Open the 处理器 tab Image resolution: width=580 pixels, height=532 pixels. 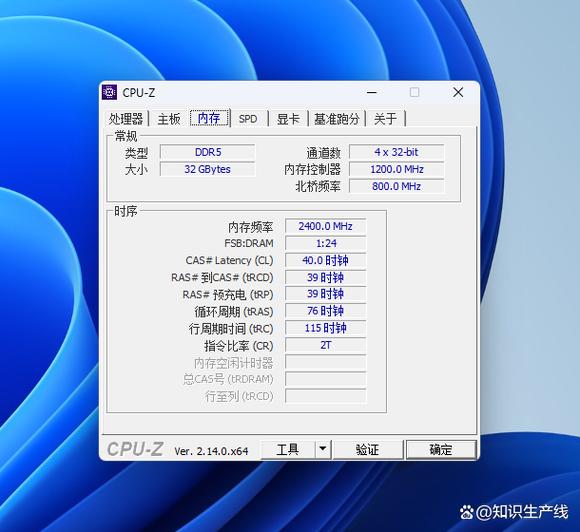(x=126, y=119)
